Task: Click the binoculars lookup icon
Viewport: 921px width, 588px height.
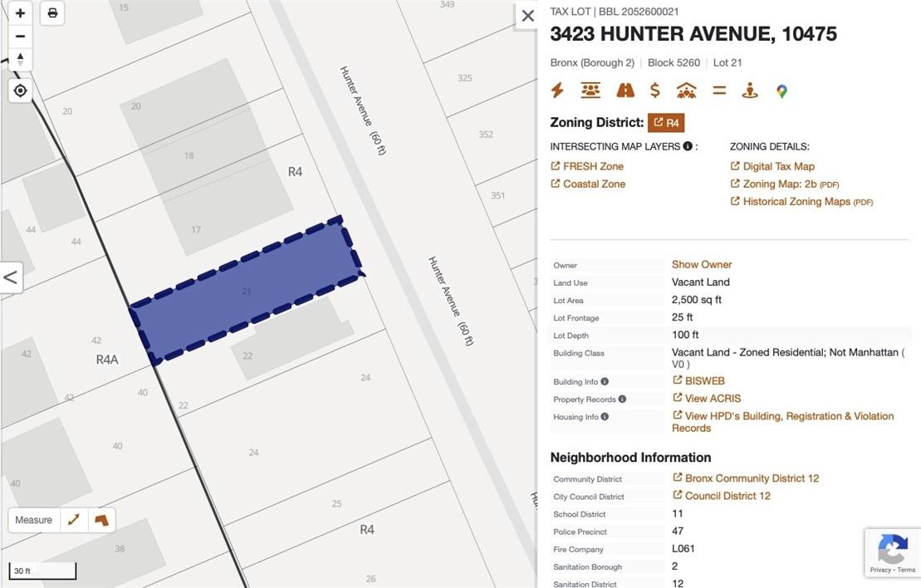Action: click(625, 90)
